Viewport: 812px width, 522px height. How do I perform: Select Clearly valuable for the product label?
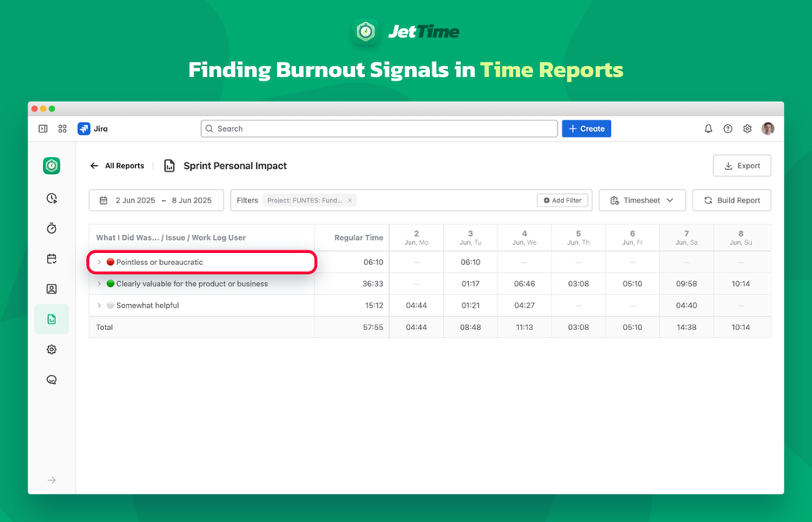tap(192, 284)
